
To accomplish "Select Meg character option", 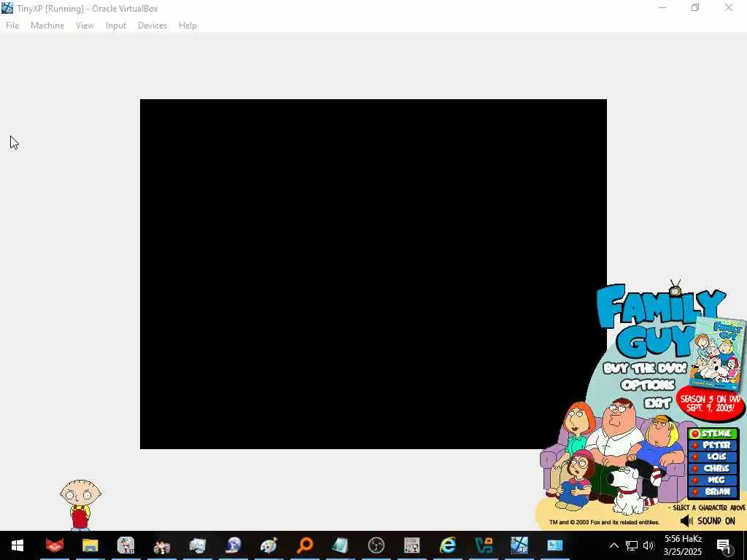I will pos(713,480).
